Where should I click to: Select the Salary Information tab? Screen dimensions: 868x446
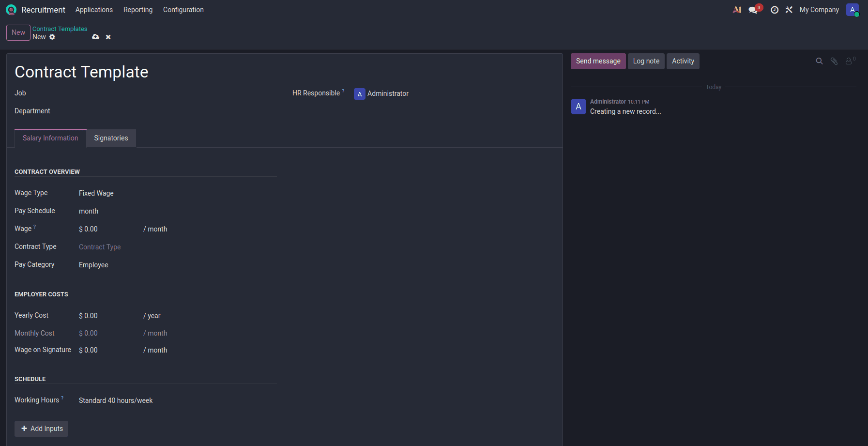point(50,138)
